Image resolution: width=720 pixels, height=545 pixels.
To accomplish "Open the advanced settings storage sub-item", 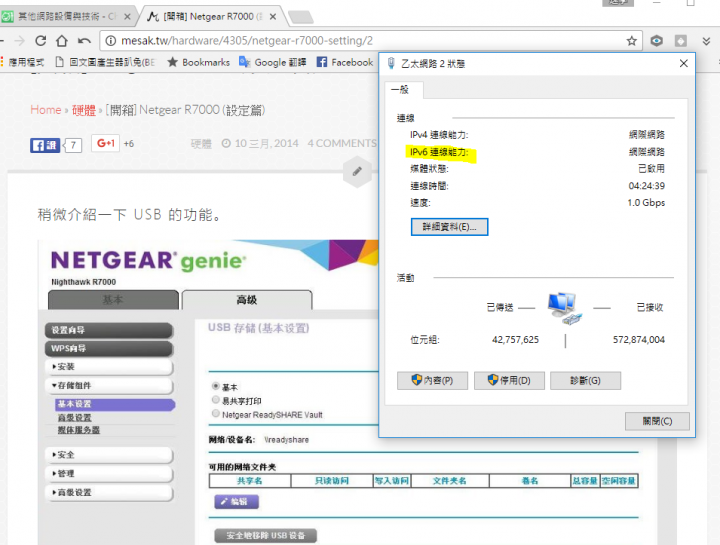I will (x=74, y=417).
